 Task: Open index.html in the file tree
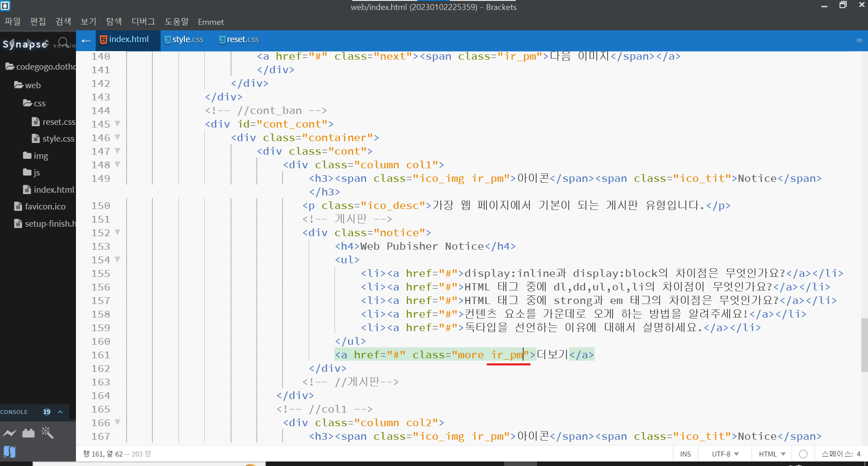pos(54,190)
